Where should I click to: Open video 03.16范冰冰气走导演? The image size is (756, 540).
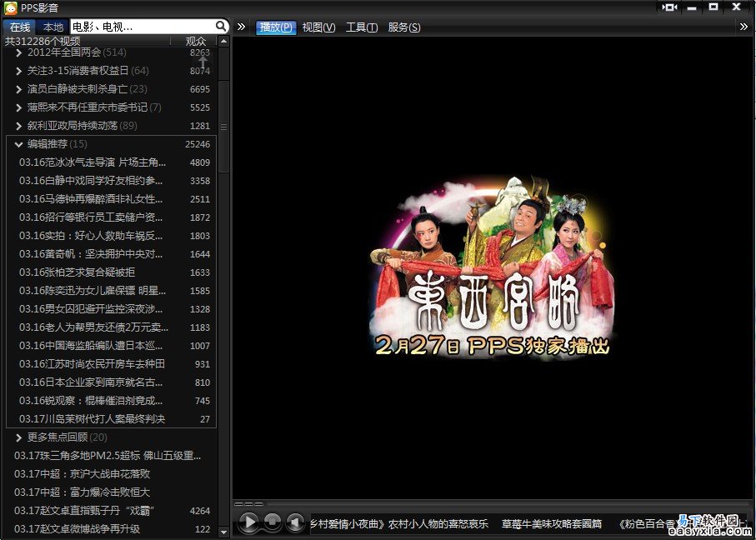(x=92, y=162)
